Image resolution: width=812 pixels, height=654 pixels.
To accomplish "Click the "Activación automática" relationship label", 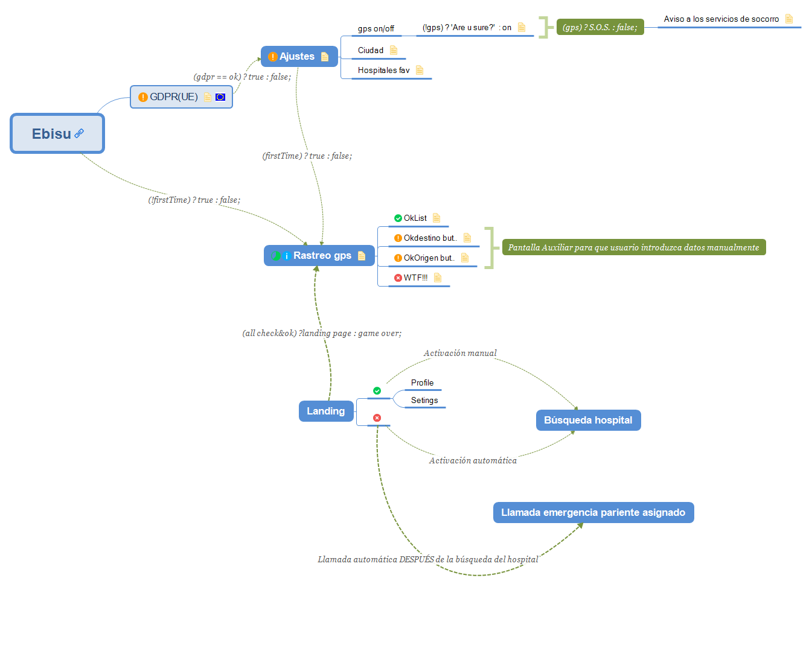I will [x=473, y=461].
